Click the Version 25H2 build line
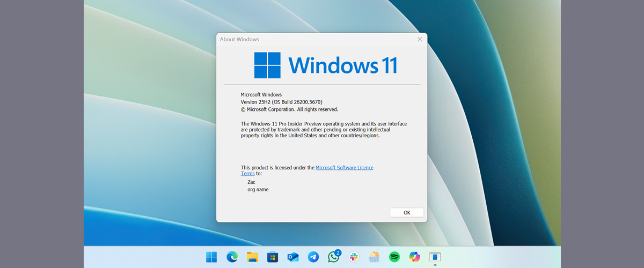 (281, 102)
